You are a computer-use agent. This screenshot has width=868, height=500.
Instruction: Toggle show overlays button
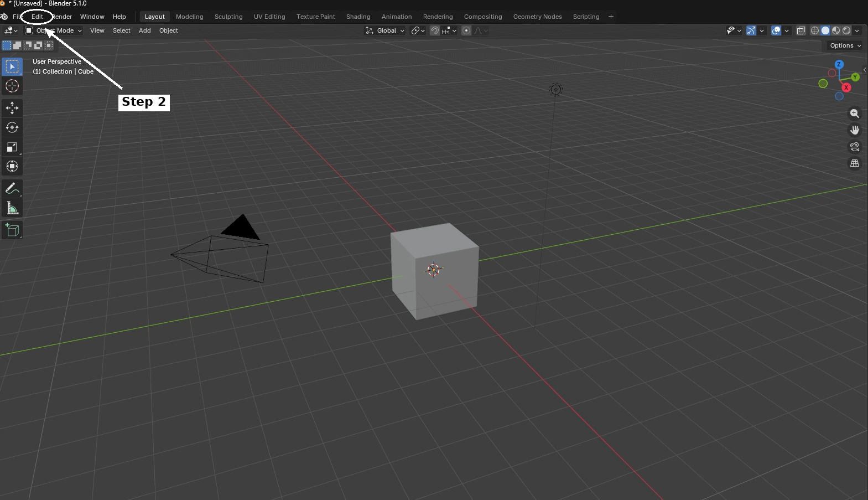(776, 30)
